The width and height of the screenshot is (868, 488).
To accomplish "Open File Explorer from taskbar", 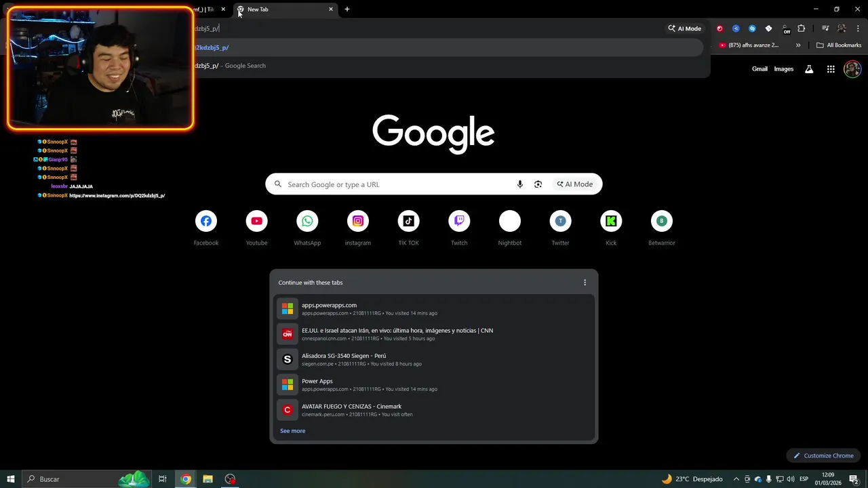I will click(208, 479).
